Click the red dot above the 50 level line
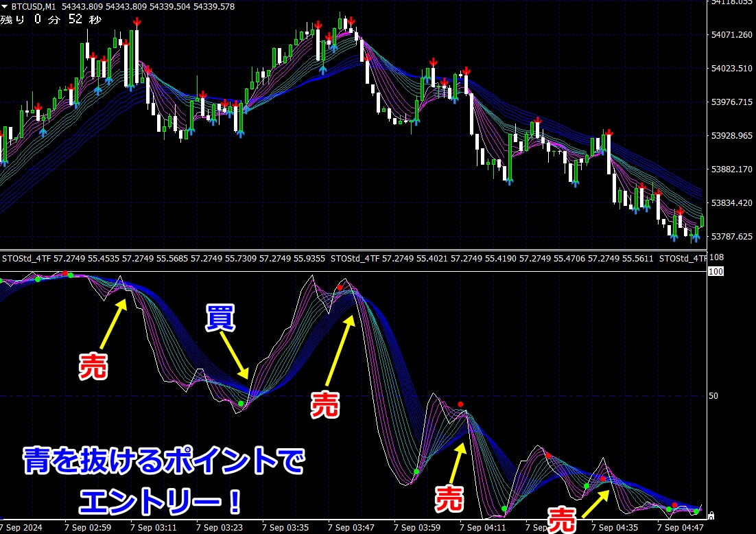The image size is (756, 534). click(x=460, y=404)
